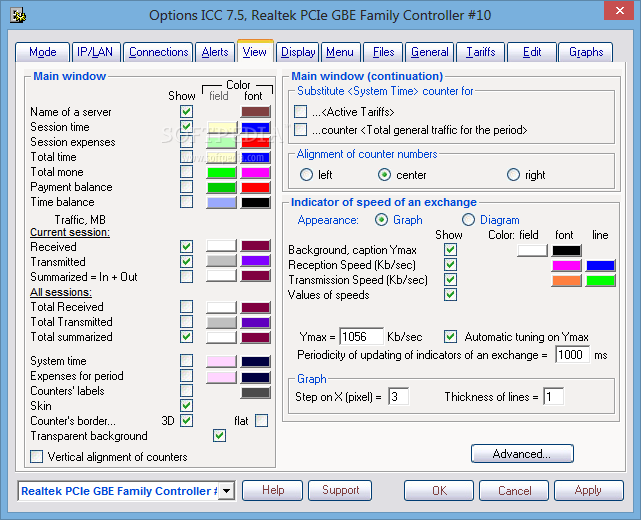
Task: Change Session time blue font color
Action: pyautogui.click(x=256, y=127)
